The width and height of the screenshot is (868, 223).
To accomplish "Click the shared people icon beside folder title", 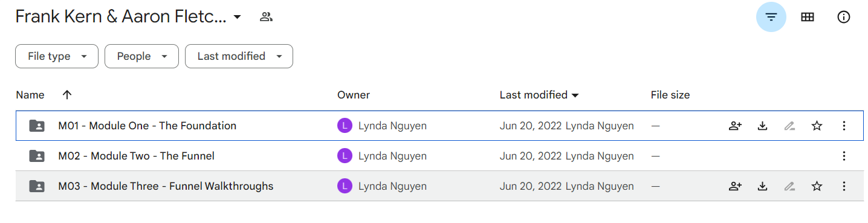I will (266, 17).
